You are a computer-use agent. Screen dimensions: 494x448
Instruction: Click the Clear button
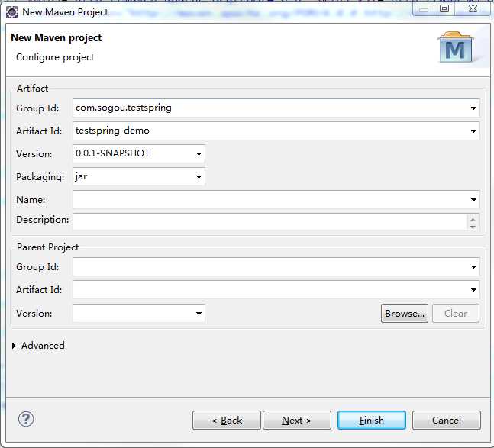[456, 313]
